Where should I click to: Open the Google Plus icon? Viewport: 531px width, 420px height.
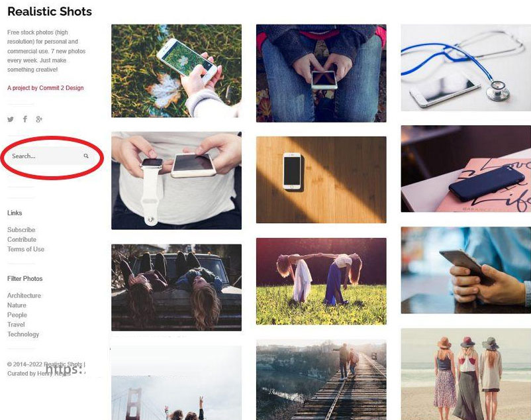(39, 119)
